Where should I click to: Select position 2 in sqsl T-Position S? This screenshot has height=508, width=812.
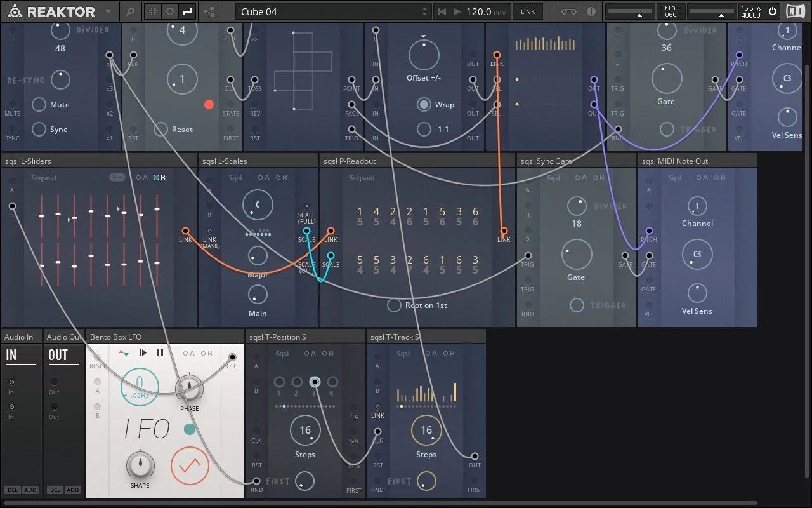297,382
